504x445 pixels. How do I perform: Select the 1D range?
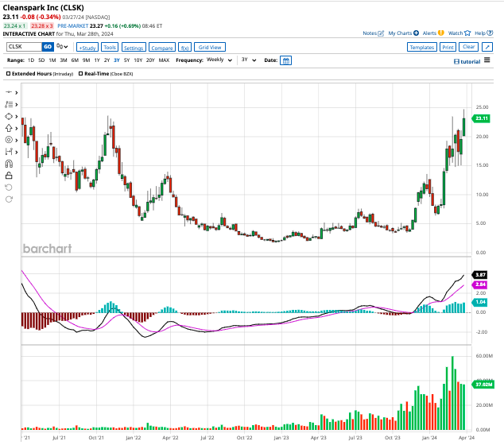pyautogui.click(x=31, y=60)
